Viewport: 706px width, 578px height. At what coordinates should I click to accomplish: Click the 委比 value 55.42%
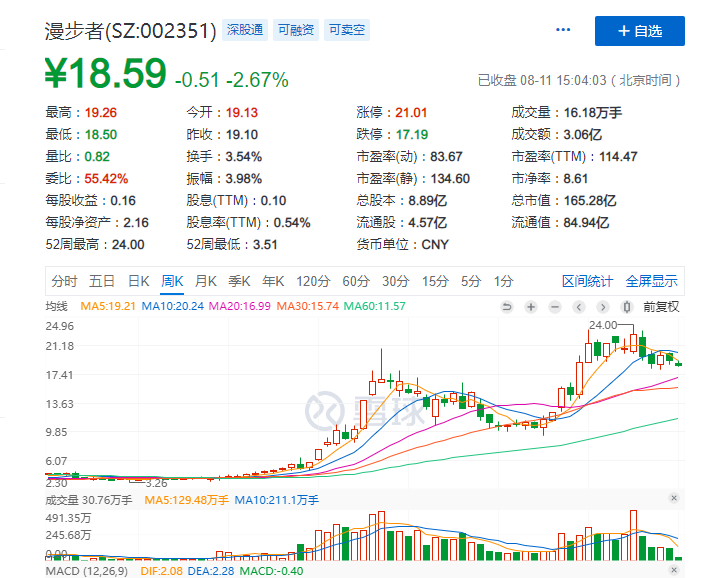click(x=106, y=179)
